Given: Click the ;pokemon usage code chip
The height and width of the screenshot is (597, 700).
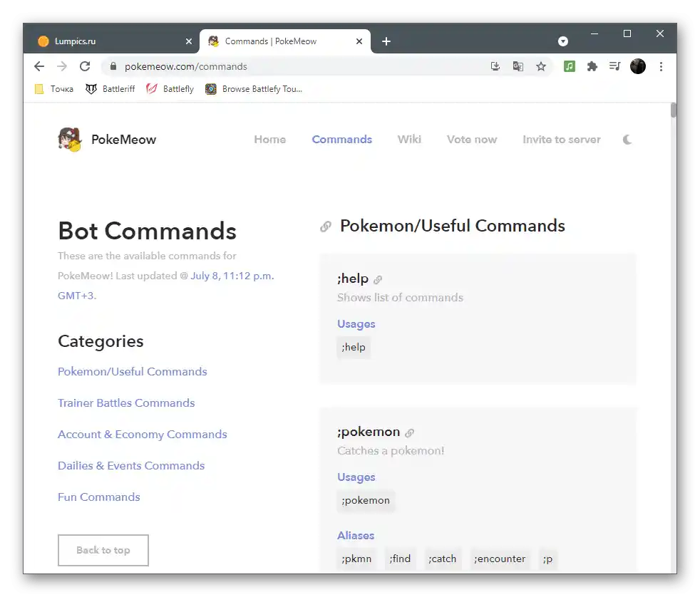Looking at the screenshot, I should click(366, 501).
